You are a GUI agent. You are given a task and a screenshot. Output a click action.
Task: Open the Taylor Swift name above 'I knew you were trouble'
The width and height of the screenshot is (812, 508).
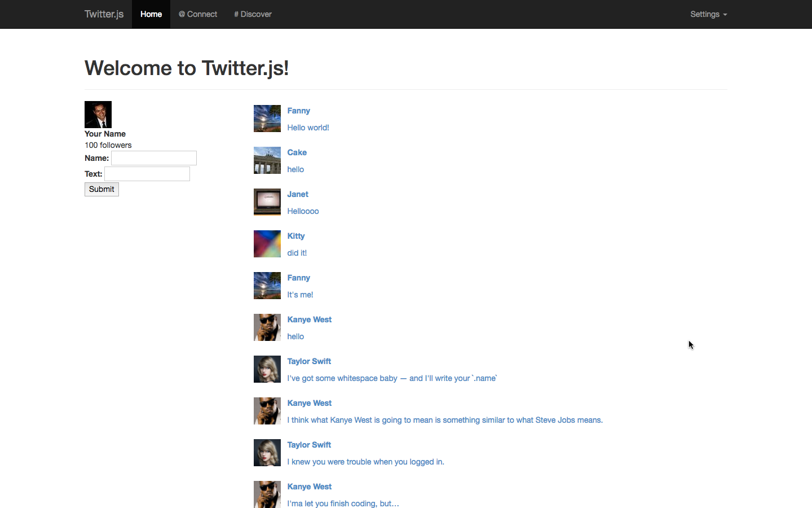309,445
